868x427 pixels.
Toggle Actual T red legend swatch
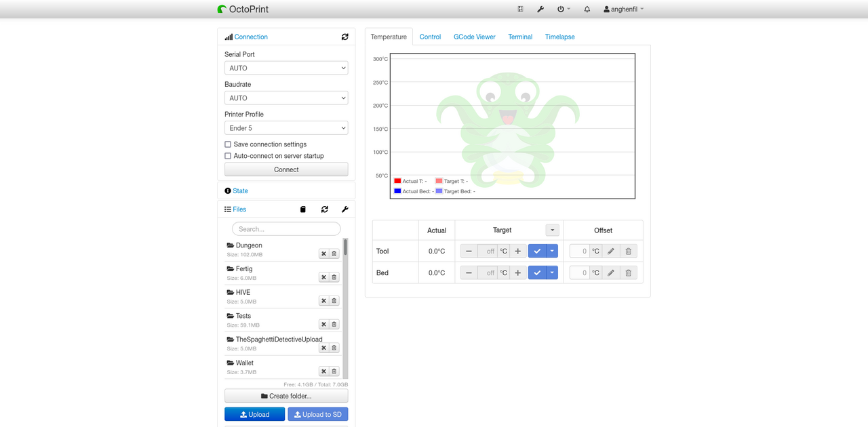[x=397, y=181]
